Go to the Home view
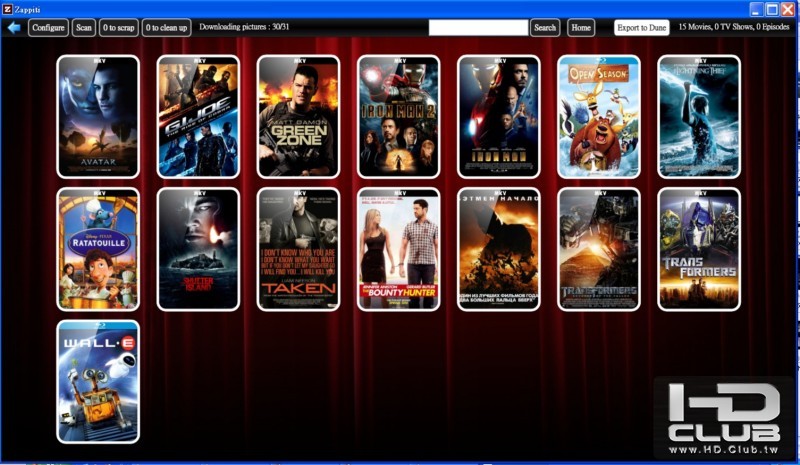Screen dimensions: 800x465 581,28
